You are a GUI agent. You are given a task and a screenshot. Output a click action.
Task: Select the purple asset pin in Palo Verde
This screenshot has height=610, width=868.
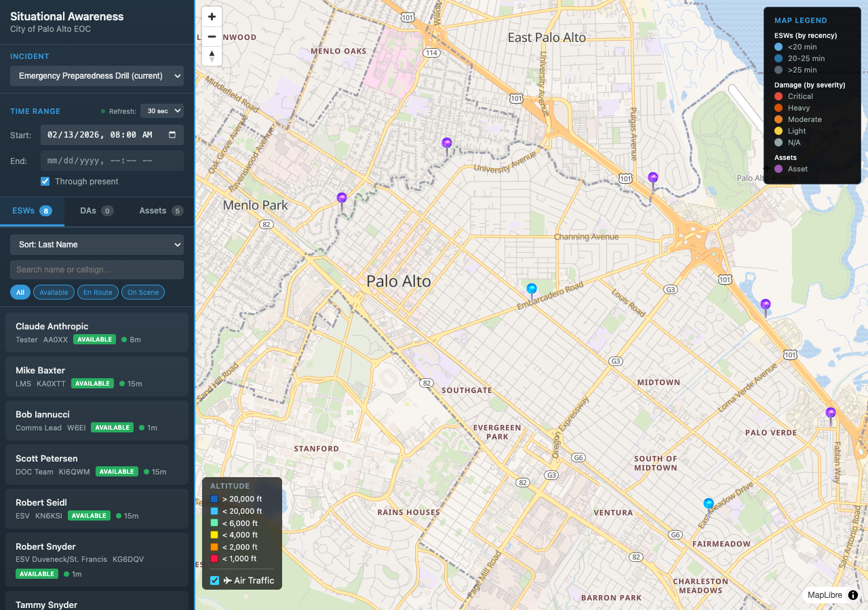830,411
